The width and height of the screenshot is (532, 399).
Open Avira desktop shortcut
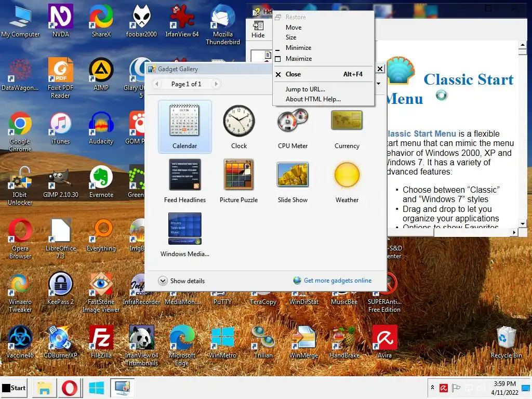pos(385,342)
